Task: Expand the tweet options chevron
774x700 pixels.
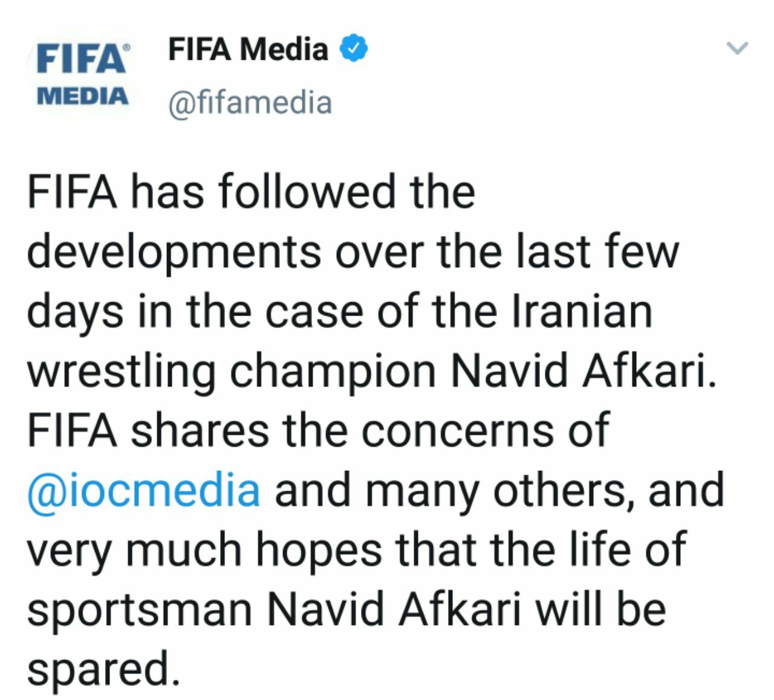Action: pos(737,48)
